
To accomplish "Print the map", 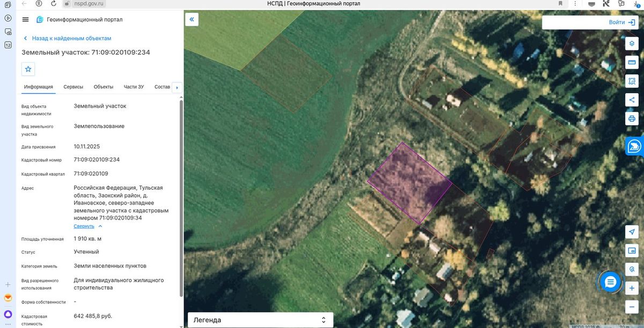I will click(x=632, y=118).
